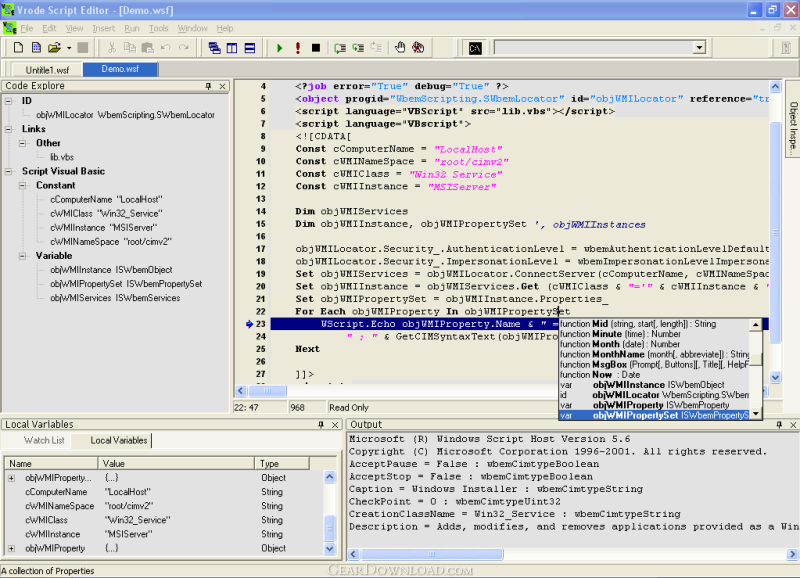Collapse the Constant tree node

[x=22, y=186]
